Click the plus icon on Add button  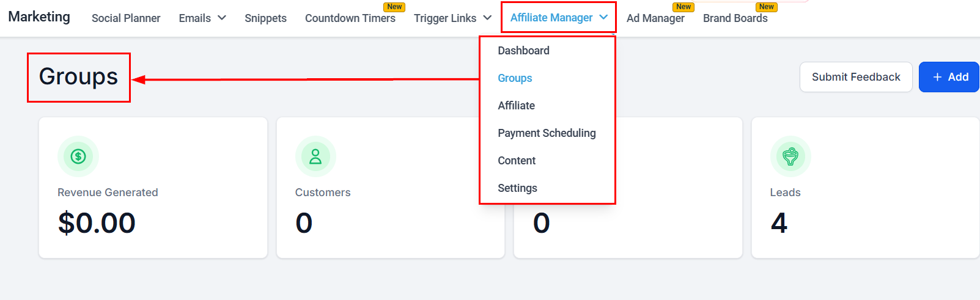pos(937,77)
